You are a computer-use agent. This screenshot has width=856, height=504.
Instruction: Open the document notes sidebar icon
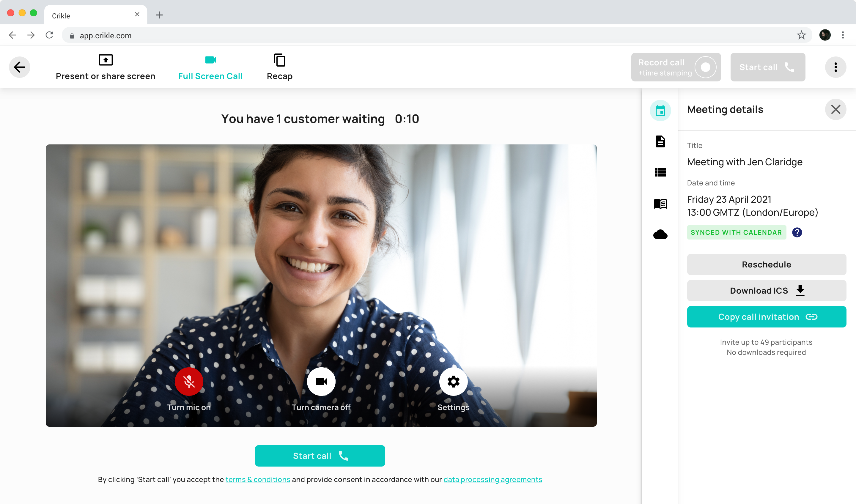pos(660,141)
